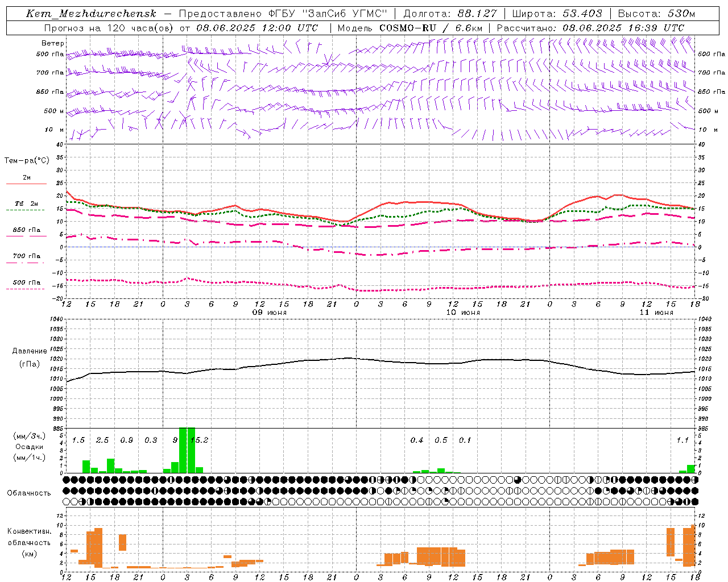Click the longitude value 88.127
The height and width of the screenshot is (582, 728).
pos(477,14)
